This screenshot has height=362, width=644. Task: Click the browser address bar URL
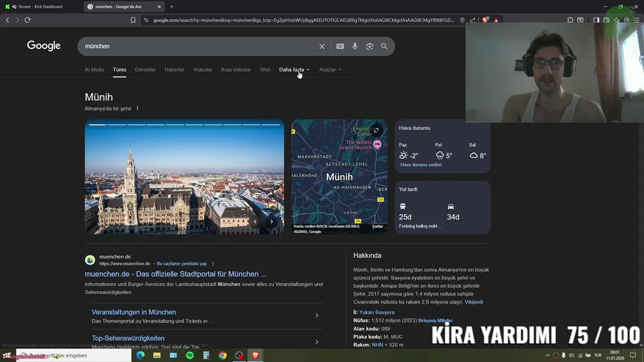tap(304, 20)
